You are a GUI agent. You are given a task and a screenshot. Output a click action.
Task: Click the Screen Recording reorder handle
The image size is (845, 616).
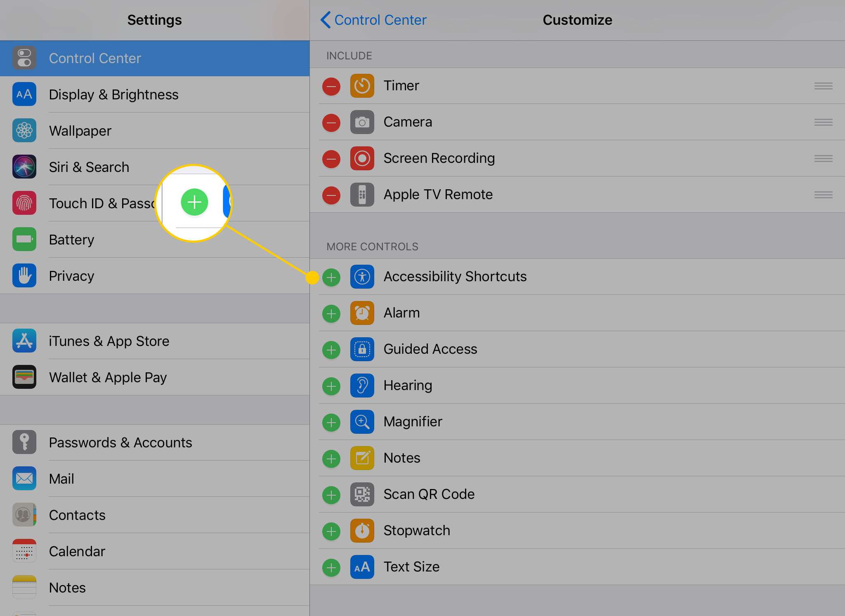coord(823,158)
